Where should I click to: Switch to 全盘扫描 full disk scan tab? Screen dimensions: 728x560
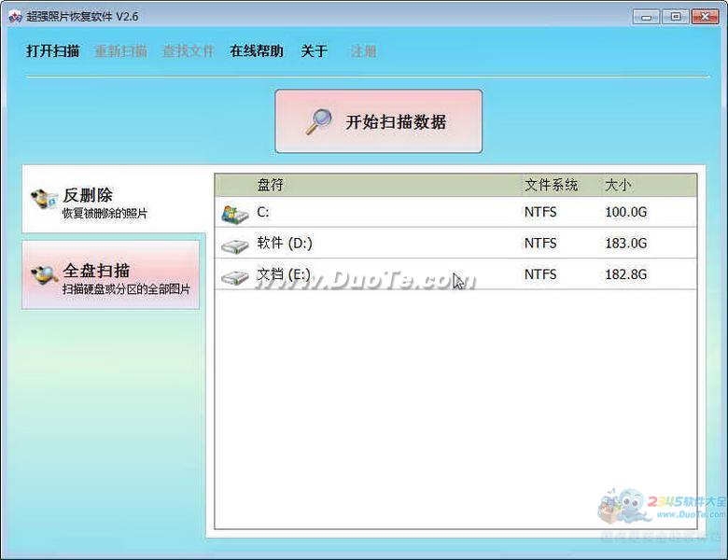[112, 277]
